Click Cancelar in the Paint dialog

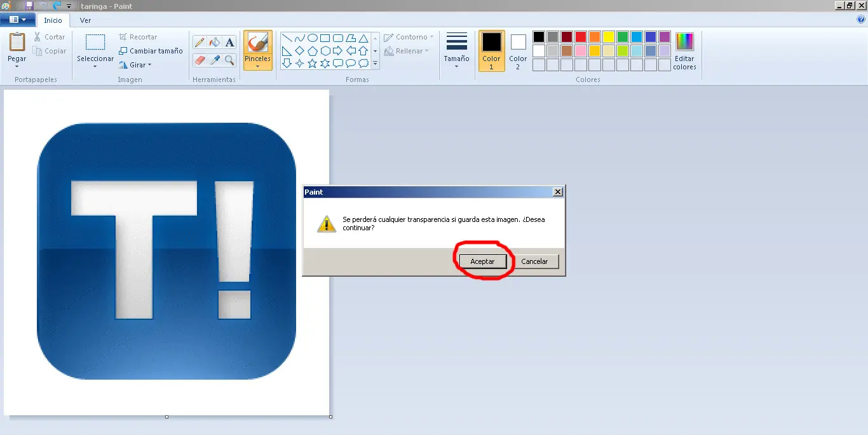(x=534, y=261)
